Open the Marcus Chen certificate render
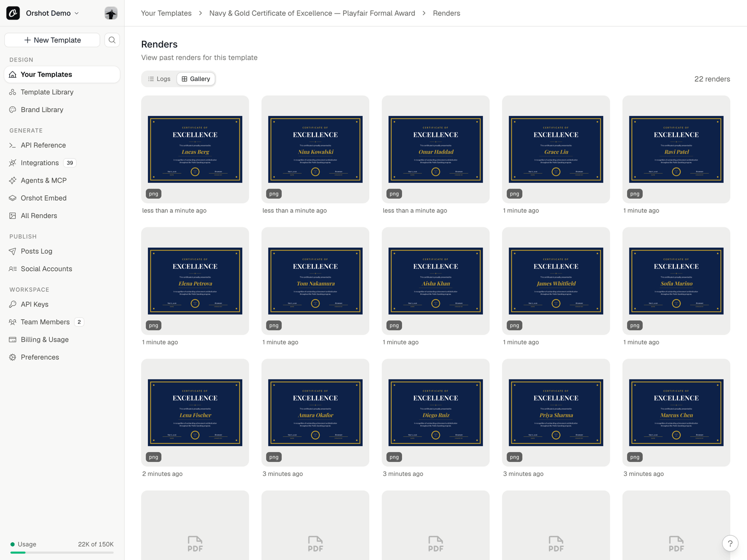747x560 pixels. [676, 413]
